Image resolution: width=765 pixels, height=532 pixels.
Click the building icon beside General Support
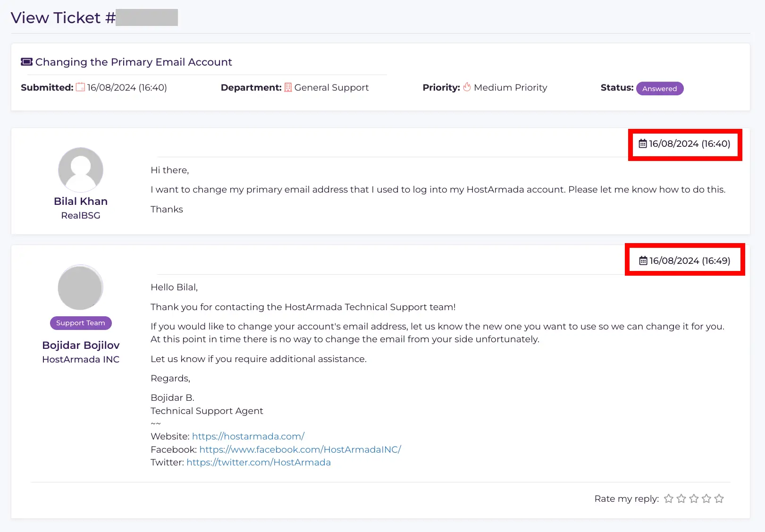click(x=288, y=87)
